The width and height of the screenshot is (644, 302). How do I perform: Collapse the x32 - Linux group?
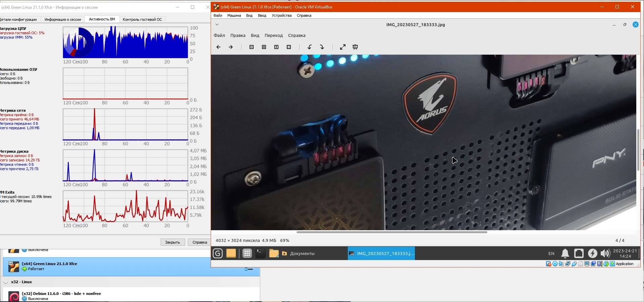[x=6, y=282]
